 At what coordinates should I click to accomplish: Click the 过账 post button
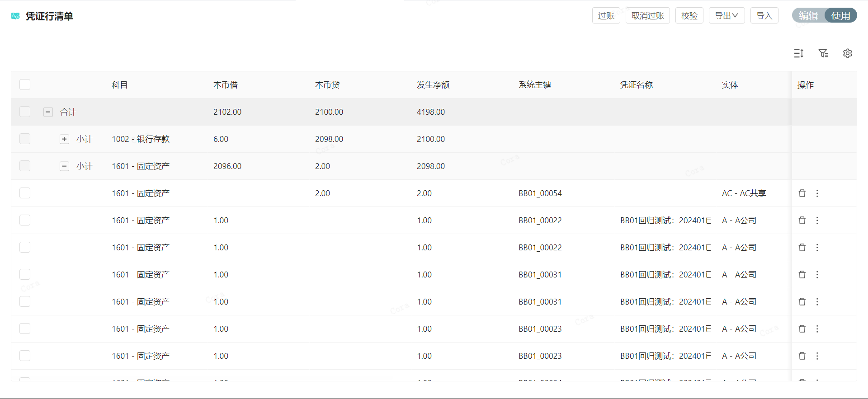click(606, 16)
